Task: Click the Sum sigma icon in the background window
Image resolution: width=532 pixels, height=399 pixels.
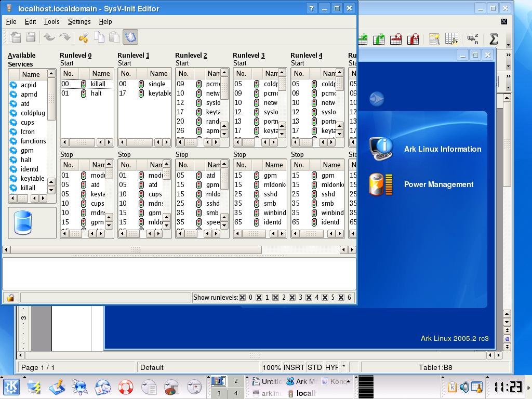Action: coord(494,39)
